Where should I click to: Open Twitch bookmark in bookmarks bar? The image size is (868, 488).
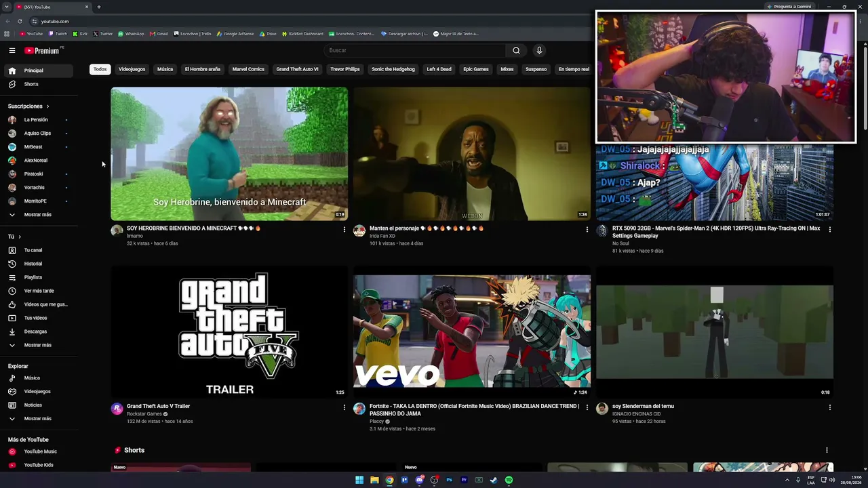(x=58, y=34)
